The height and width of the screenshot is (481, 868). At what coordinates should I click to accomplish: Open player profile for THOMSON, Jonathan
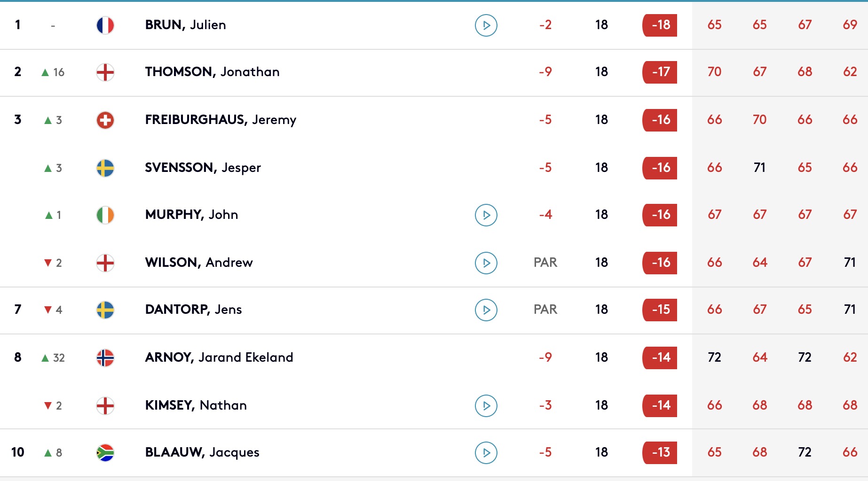point(212,72)
